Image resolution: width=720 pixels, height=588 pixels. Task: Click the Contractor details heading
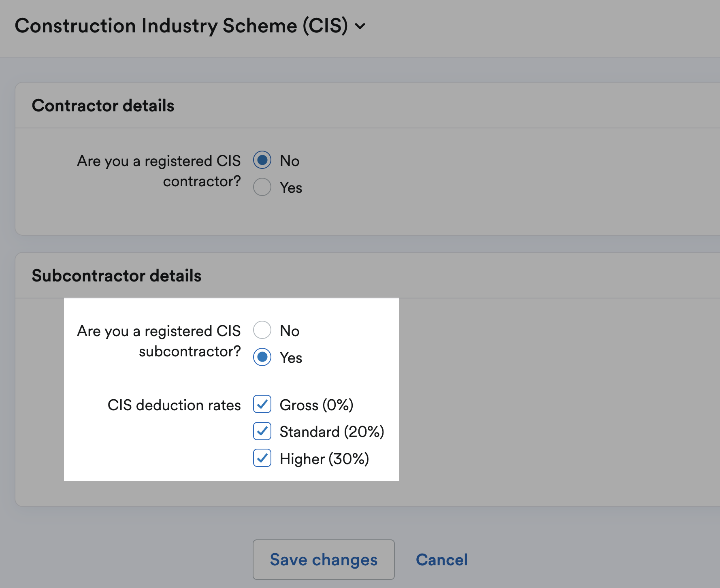pos(103,106)
